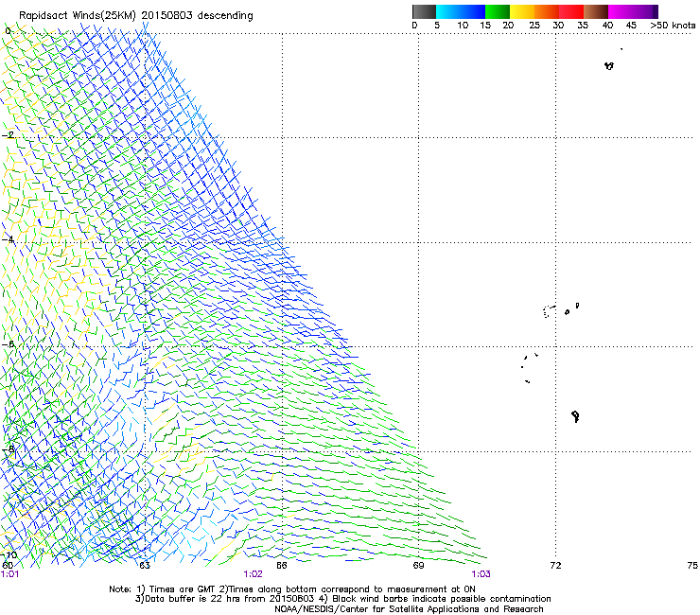The image size is (700, 615).
Task: Click the '-4' latitude axis label
Action: 8,239
